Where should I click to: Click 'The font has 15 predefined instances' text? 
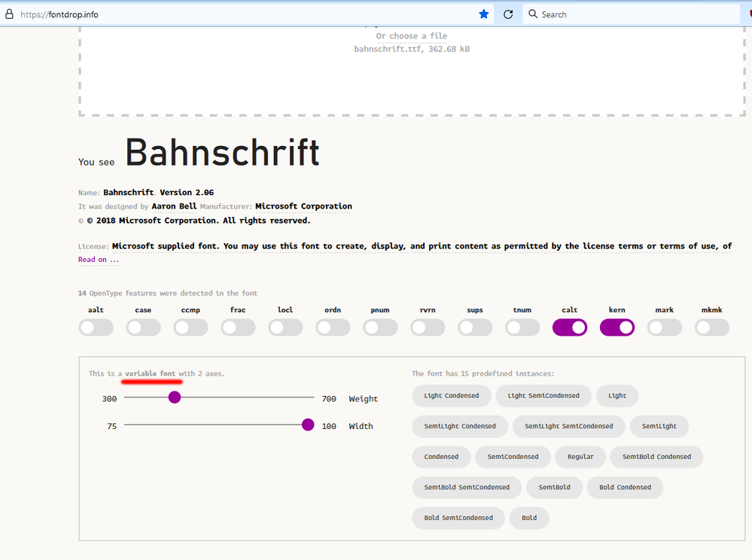tap(483, 373)
